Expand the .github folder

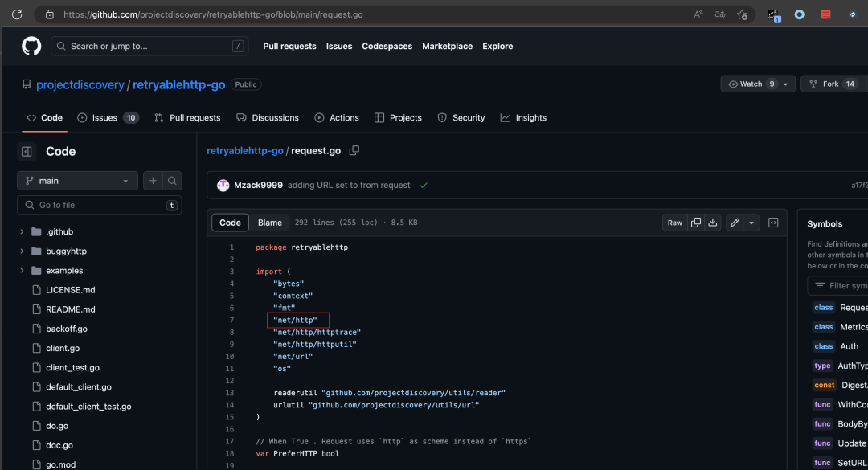coord(23,232)
